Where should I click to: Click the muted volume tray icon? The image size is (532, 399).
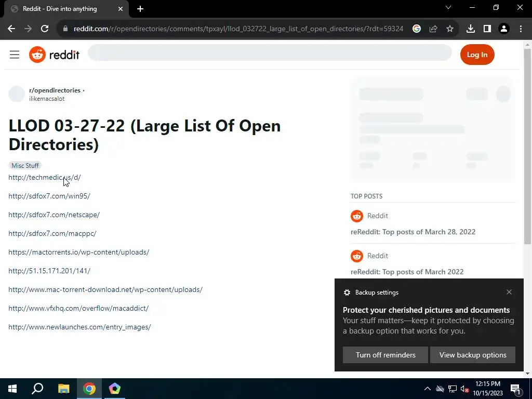pyautogui.click(x=465, y=389)
